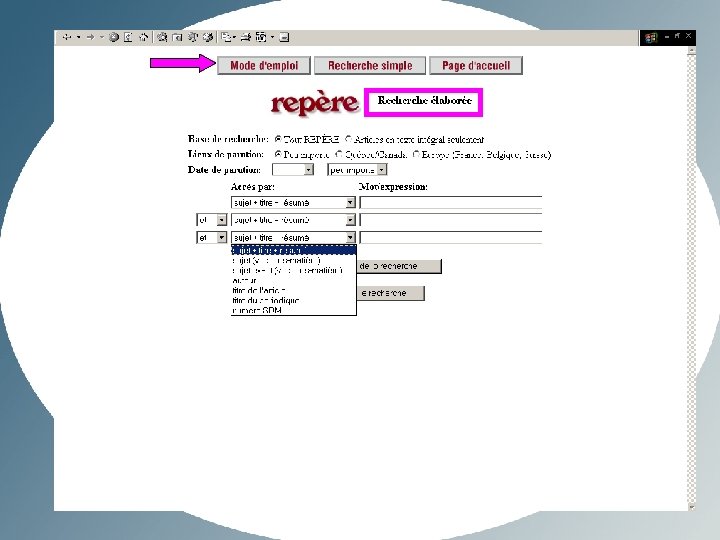Image resolution: width=720 pixels, height=540 pixels.
Task: Click the browser Forward arrow icon
Action: (x=90, y=37)
